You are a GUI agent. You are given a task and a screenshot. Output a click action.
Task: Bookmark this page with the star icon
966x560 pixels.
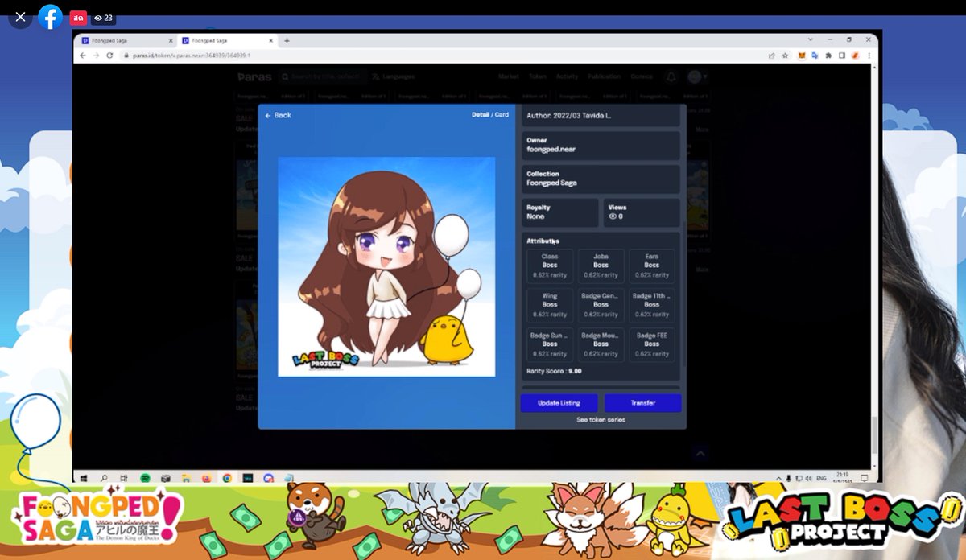point(785,56)
